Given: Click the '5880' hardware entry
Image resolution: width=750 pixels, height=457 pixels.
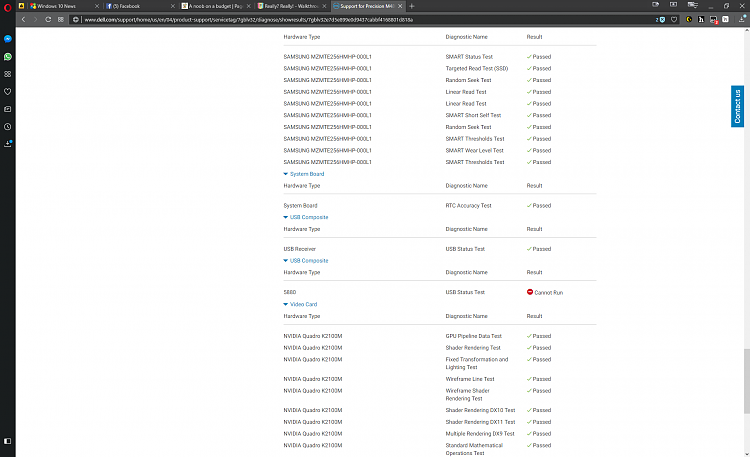Looking at the screenshot, I should [289, 292].
